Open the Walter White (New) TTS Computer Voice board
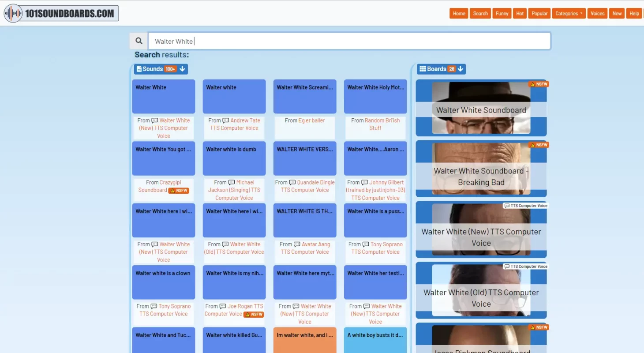 pyautogui.click(x=481, y=230)
